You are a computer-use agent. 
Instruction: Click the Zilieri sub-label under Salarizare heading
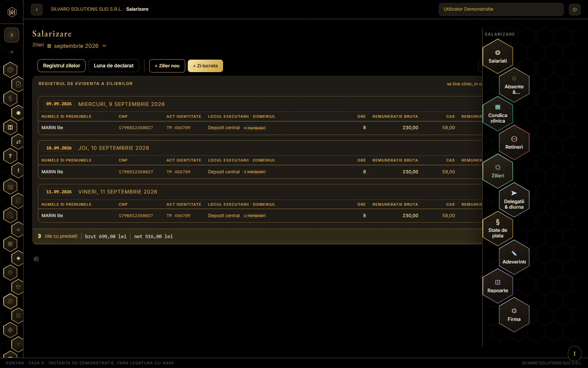coord(38,45)
